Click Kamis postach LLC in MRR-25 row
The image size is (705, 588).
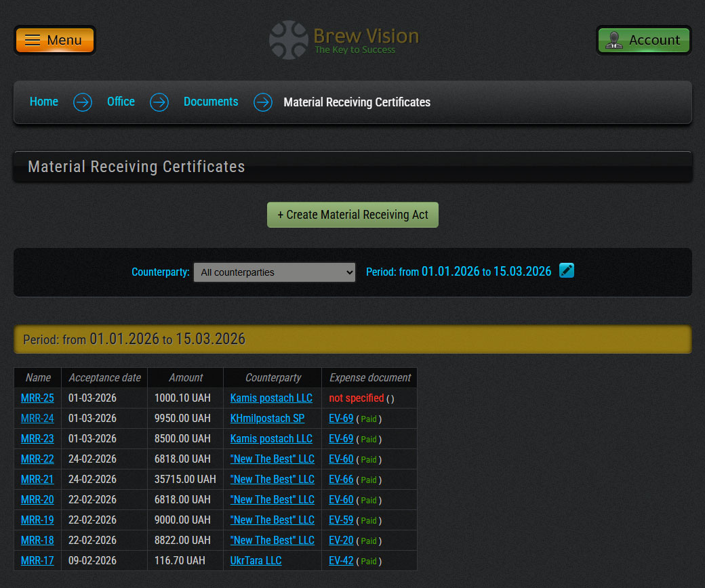pos(271,398)
